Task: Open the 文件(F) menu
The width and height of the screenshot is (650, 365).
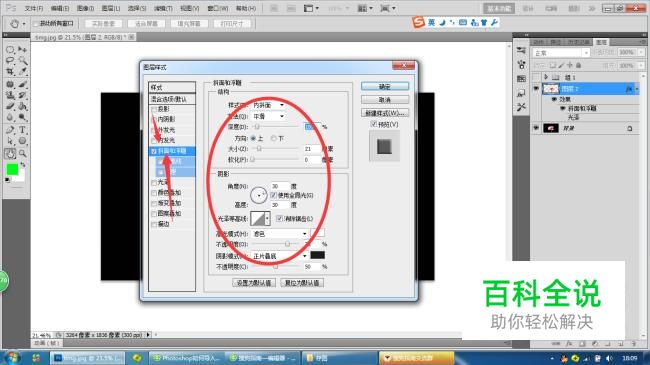Action: tap(34, 8)
